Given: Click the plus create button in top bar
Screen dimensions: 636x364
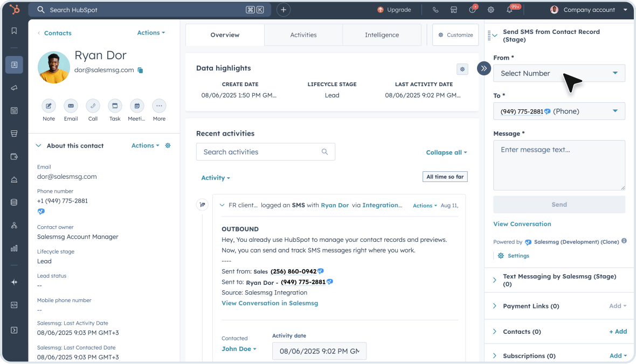Looking at the screenshot, I should (284, 10).
